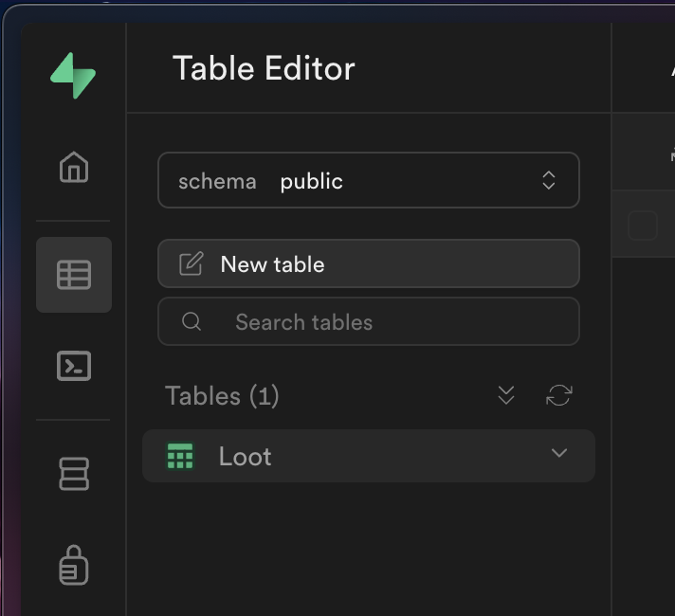Screen dimensions: 675x616
Task: Click the Table Editor heading
Action: pyautogui.click(x=264, y=68)
